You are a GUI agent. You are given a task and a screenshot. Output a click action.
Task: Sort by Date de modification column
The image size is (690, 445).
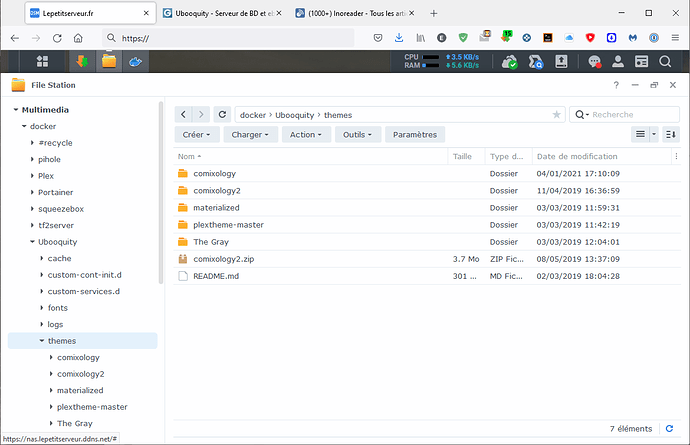tap(601, 156)
